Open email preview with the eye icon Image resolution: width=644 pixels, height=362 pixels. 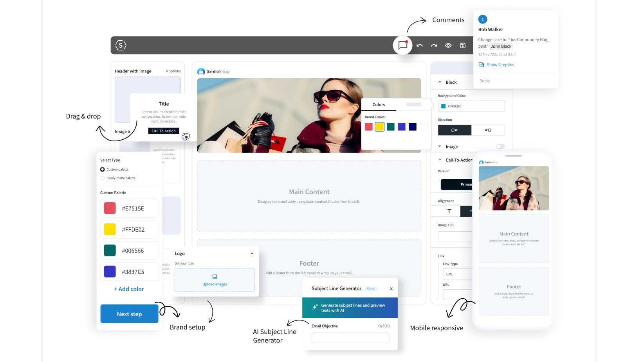click(x=448, y=45)
